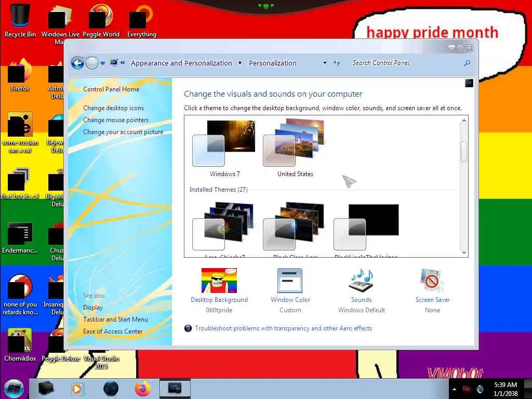
Task: Click the greyed Forward navigation button
Action: point(92,63)
